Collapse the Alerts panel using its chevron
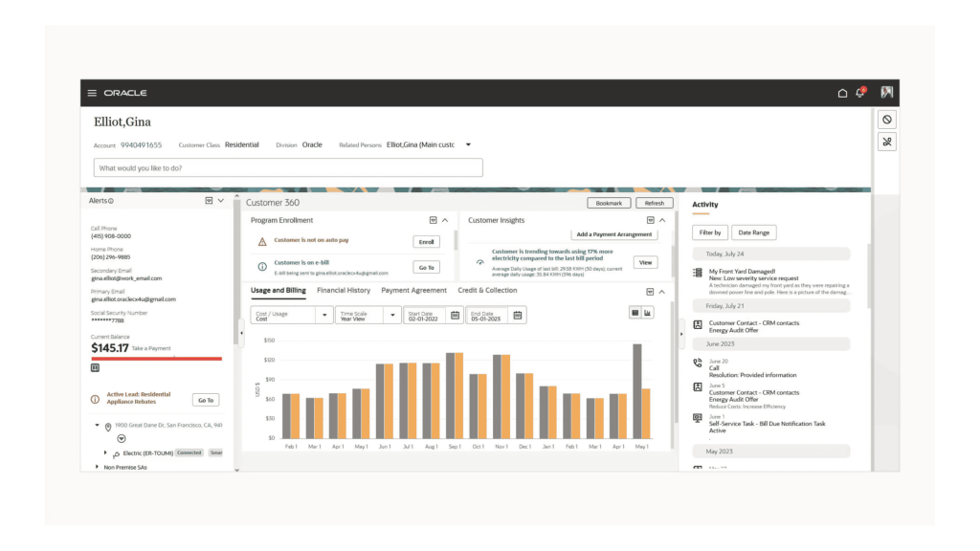Viewport: 980px width, 551px height. (x=220, y=200)
